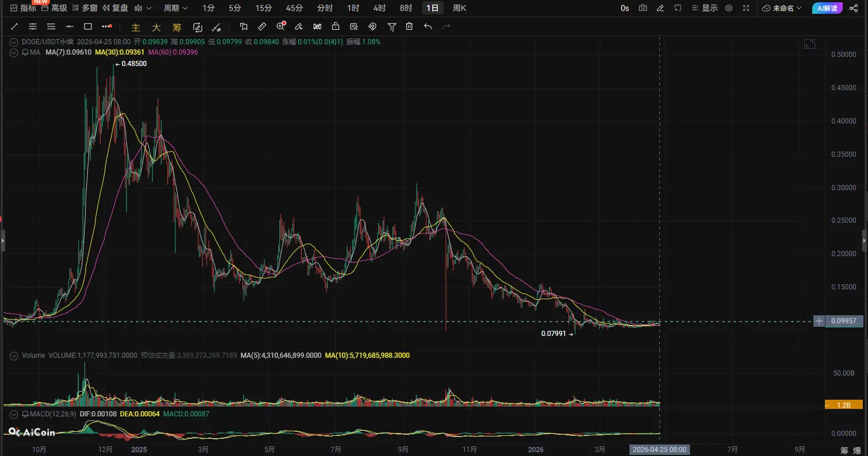This screenshot has width=868, height=456.
Task: Click the trash icon to delete drawings
Action: 409,26
